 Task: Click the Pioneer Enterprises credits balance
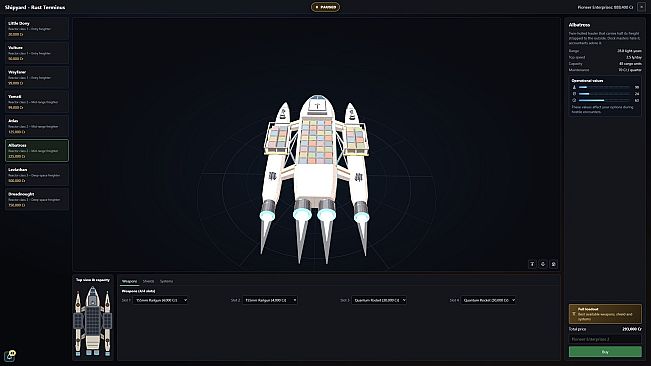tap(605, 7)
